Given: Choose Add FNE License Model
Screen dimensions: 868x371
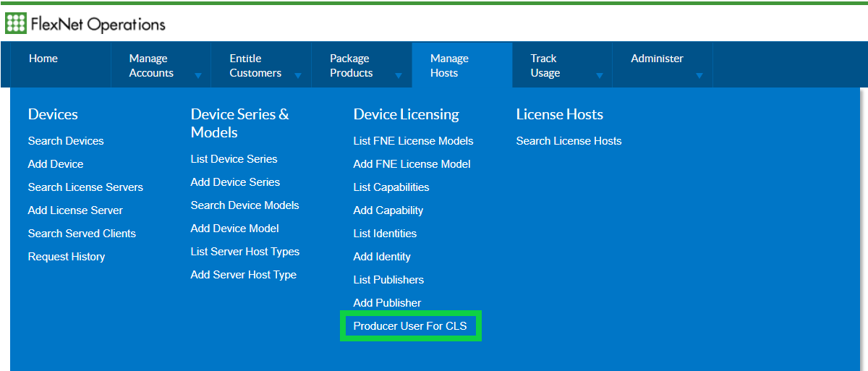Looking at the screenshot, I should 412,164.
